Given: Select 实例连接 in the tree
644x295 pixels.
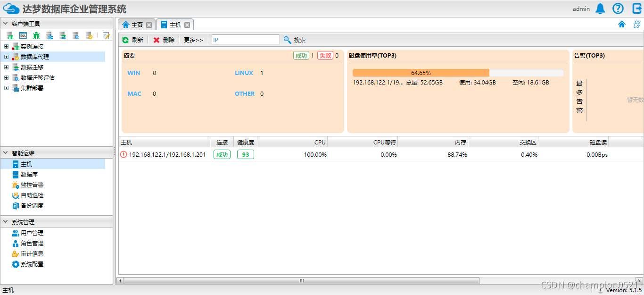Looking at the screenshot, I should click(x=32, y=46).
